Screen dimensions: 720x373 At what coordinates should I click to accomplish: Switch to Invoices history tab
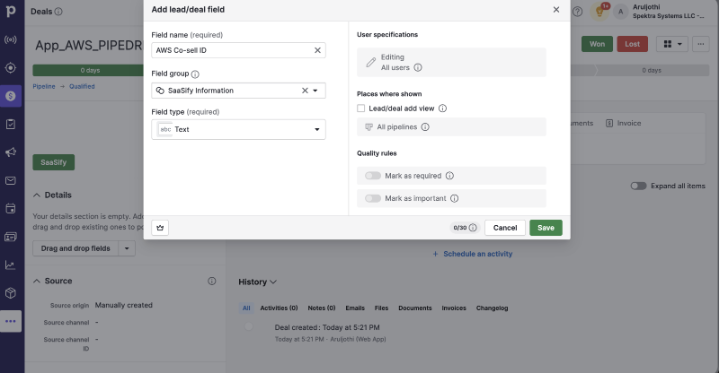454,308
